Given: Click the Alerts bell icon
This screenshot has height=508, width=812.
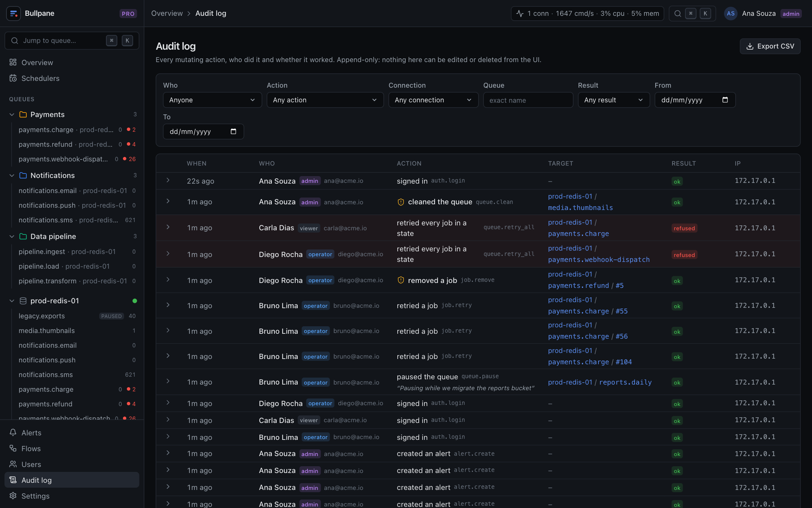Looking at the screenshot, I should [x=13, y=433].
